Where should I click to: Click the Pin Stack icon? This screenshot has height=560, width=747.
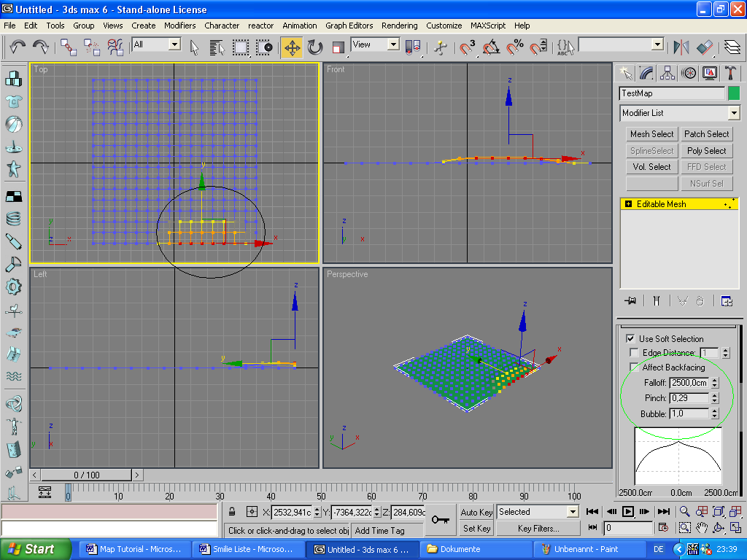point(630,300)
